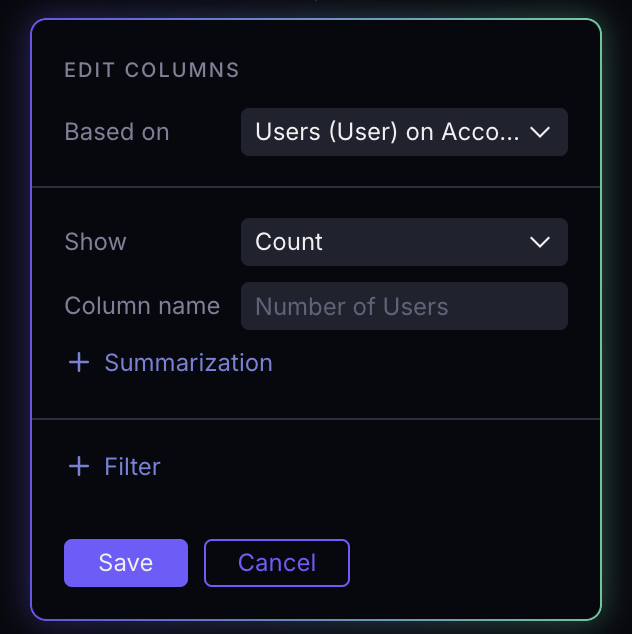Save the column changes
Image resolution: width=632 pixels, height=634 pixels.
pyautogui.click(x=126, y=563)
